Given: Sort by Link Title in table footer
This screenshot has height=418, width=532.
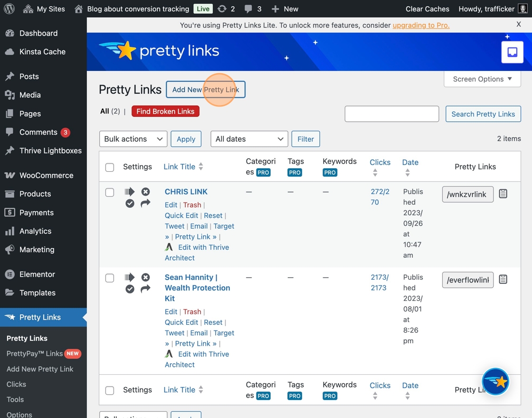Looking at the screenshot, I should click(183, 389).
